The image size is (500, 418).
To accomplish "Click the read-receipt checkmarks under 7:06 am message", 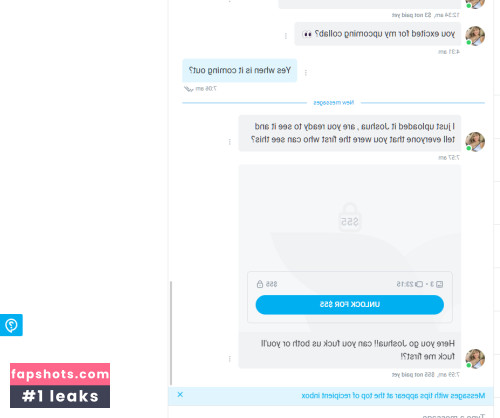I will pos(189,89).
